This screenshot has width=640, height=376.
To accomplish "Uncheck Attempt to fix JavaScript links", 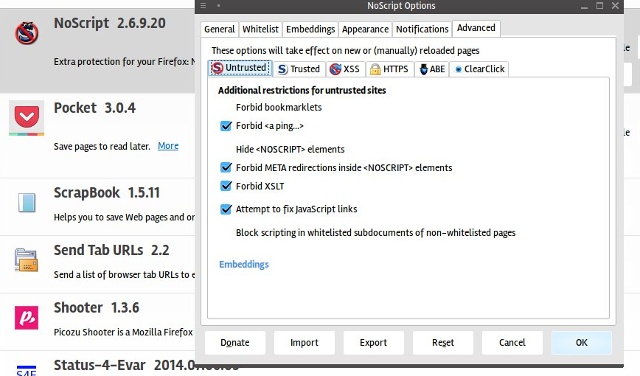I will pos(226,209).
